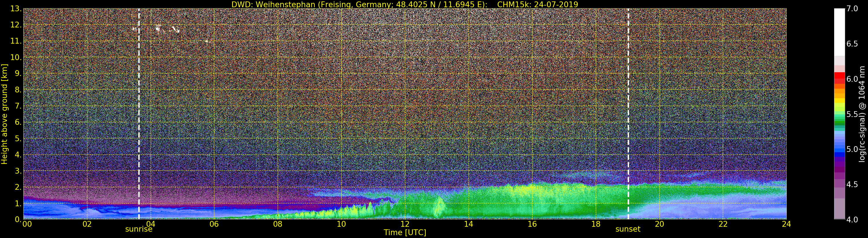This screenshot has width=868, height=238.
Task: Click the height axis tick "8."
Action: [18, 90]
